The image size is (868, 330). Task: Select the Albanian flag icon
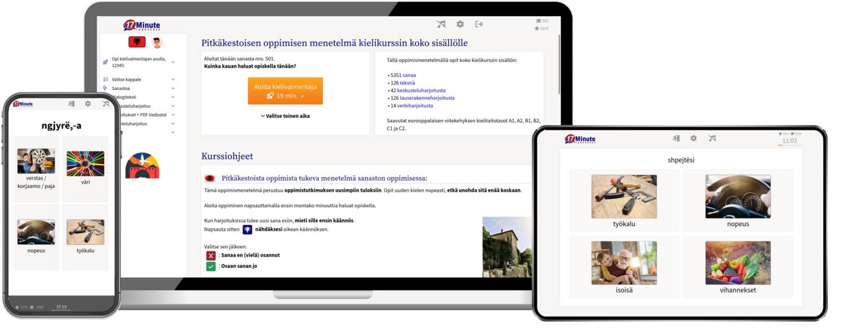tap(137, 42)
